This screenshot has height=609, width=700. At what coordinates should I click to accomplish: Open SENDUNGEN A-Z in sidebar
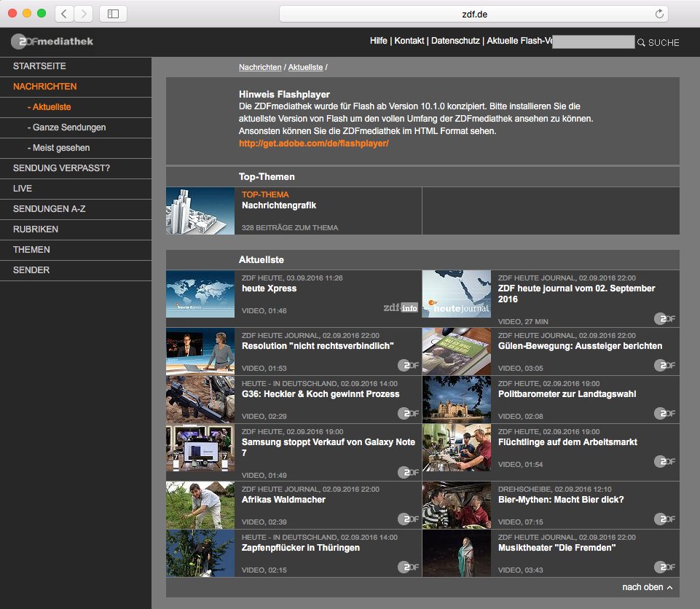coord(76,209)
